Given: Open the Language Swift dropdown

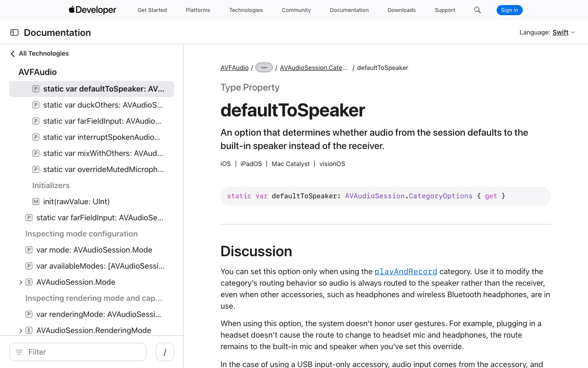Looking at the screenshot, I should click(564, 32).
